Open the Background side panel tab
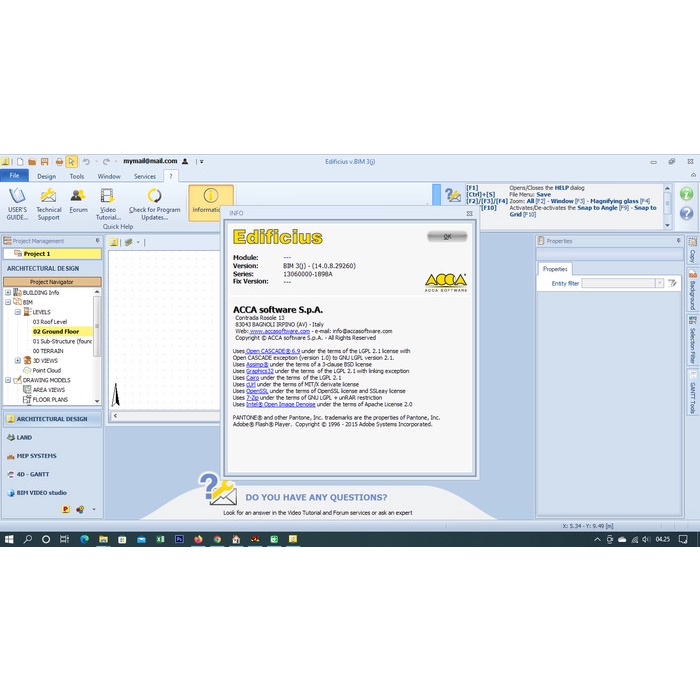Image resolution: width=700 pixels, height=700 pixels. (692, 289)
